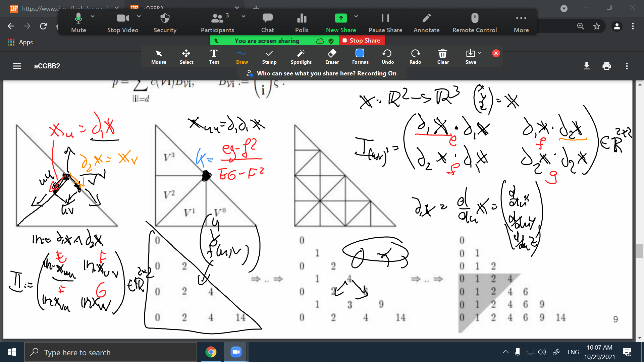Open the Format color swatch
Viewport: 644px width, 362px height.
tap(360, 54)
